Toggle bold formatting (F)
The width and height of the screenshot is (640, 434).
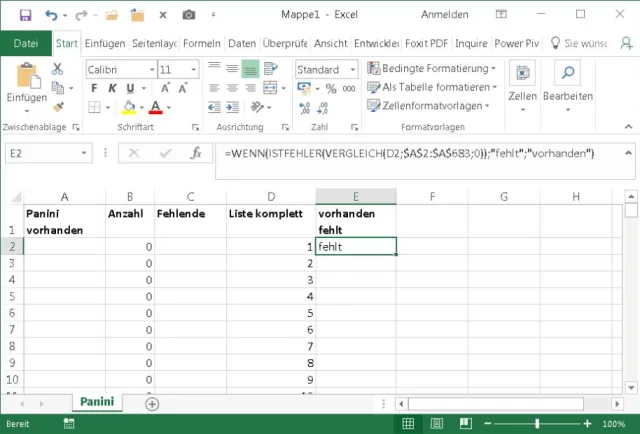96,88
